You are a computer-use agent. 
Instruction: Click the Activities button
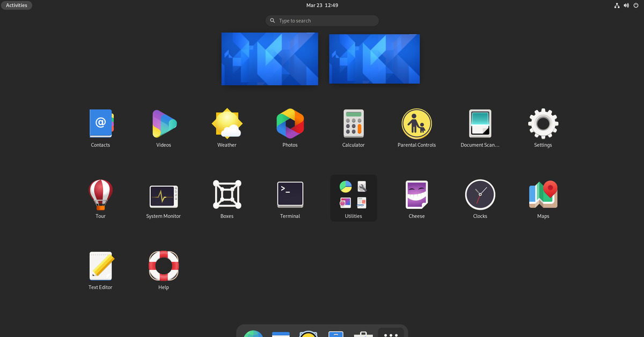17,5
